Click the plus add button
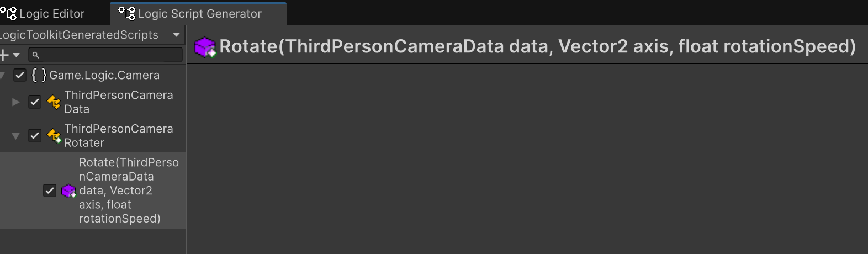The width and height of the screenshot is (868, 254). pos(5,55)
